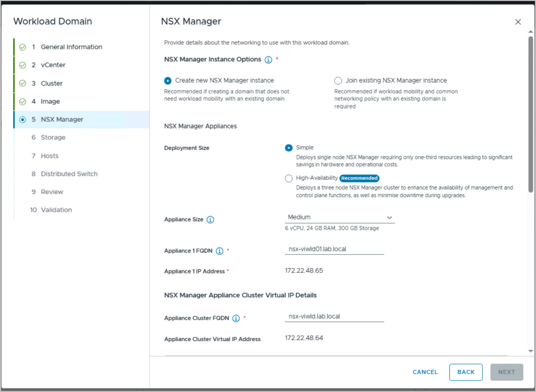Cancel the workload domain wizard
This screenshot has height=392, width=536.
click(425, 372)
